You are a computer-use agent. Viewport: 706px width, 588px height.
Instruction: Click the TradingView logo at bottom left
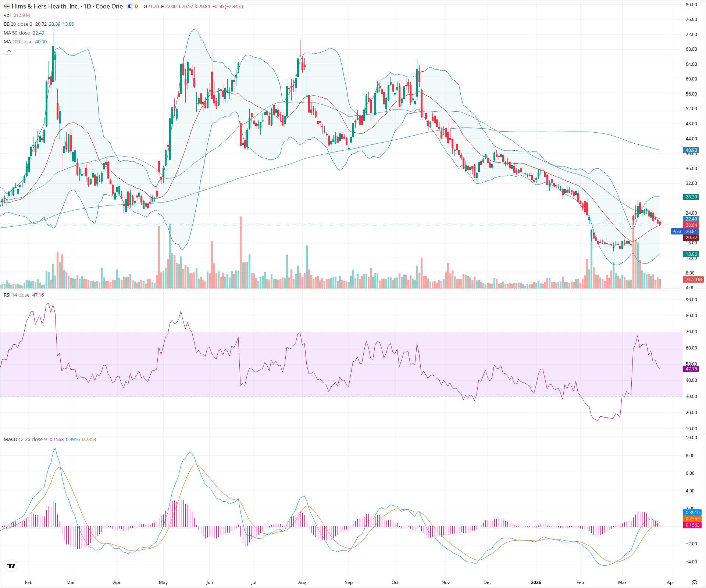[11, 566]
